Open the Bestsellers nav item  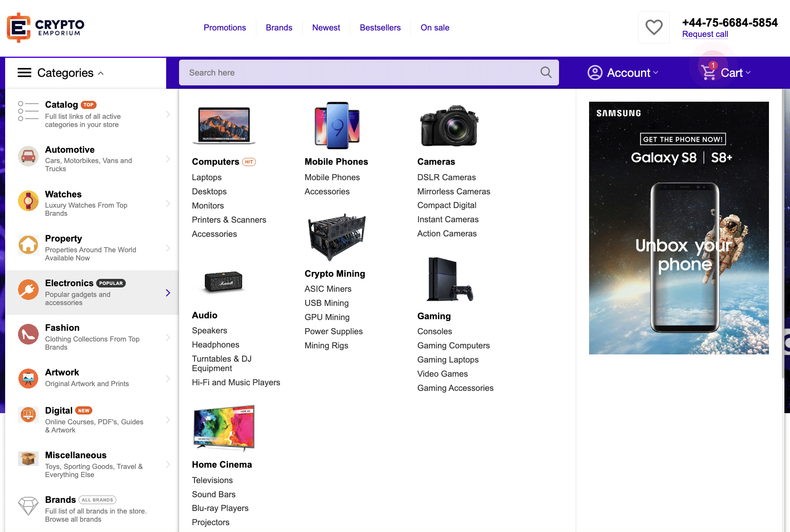[x=380, y=27]
